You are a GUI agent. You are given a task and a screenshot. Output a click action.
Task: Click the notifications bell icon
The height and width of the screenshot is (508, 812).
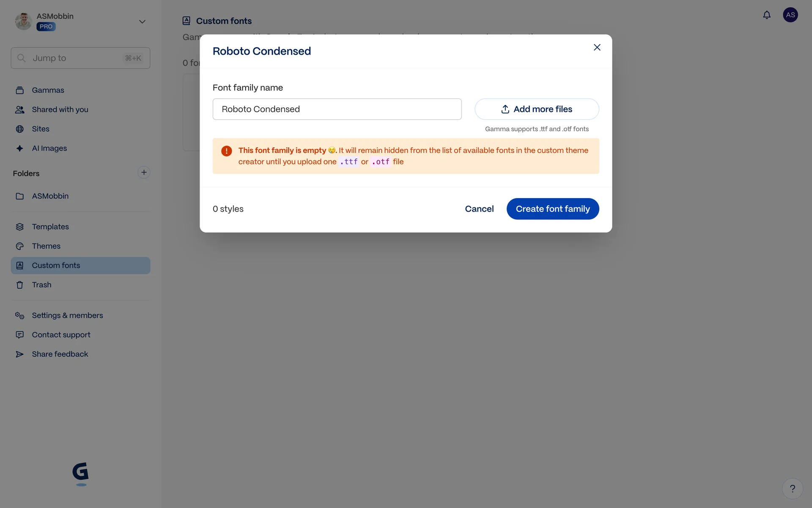766,15
